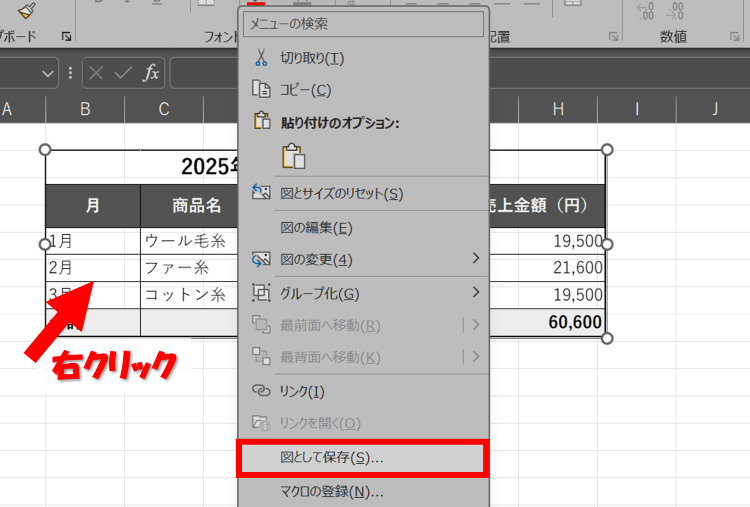Click the コットン糸 cell

coord(189,295)
